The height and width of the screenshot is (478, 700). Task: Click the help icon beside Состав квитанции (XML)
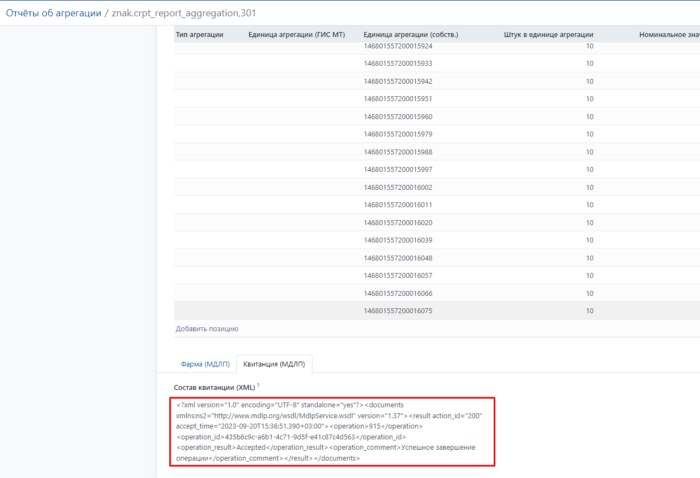pos(258,385)
